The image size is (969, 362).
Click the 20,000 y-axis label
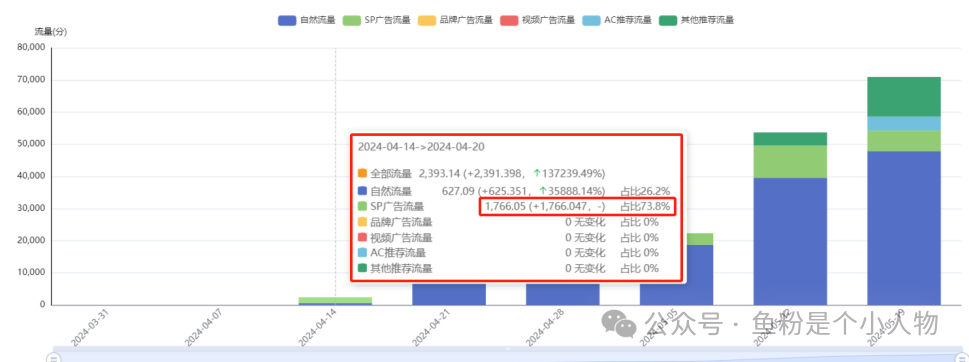click(32, 240)
